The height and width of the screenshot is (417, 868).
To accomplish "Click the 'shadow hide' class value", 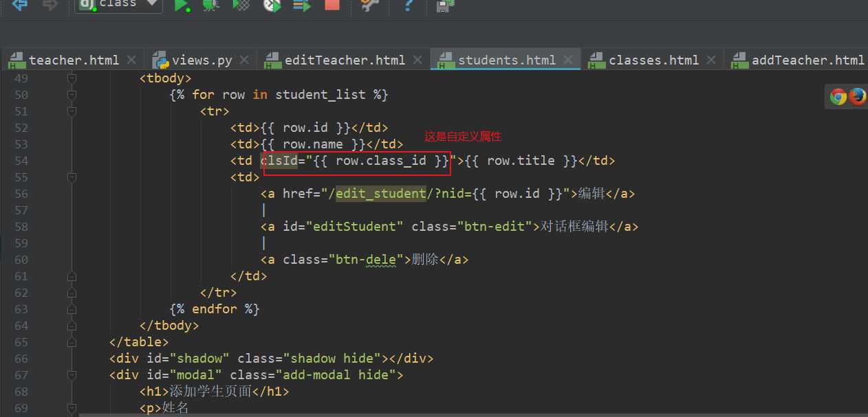I will (x=336, y=359).
